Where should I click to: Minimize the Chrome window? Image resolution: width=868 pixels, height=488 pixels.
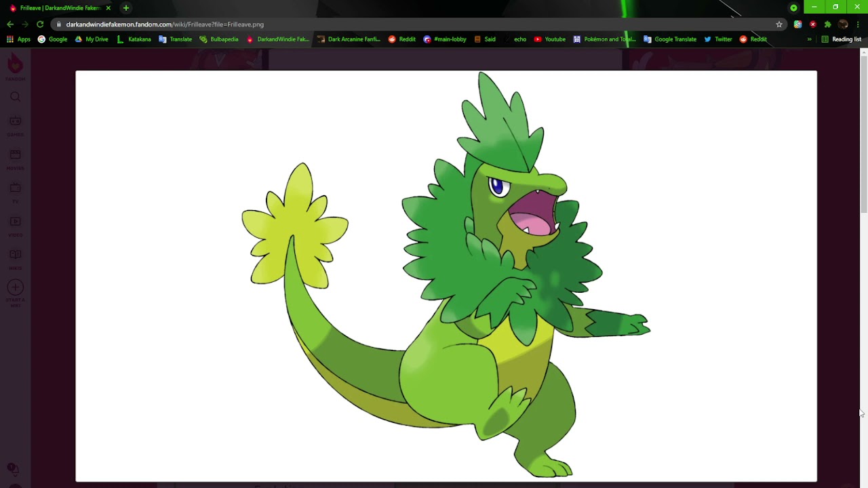pyautogui.click(x=814, y=7)
